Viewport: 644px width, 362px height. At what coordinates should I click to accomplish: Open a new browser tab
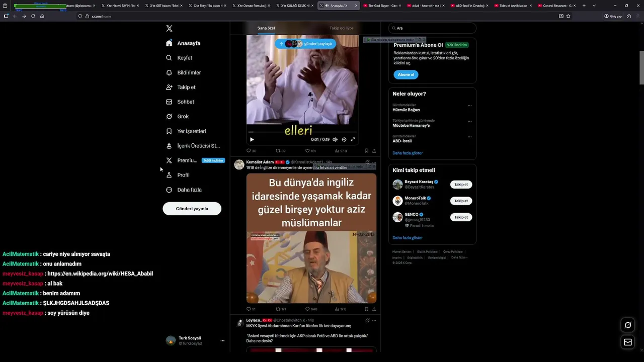point(584,6)
